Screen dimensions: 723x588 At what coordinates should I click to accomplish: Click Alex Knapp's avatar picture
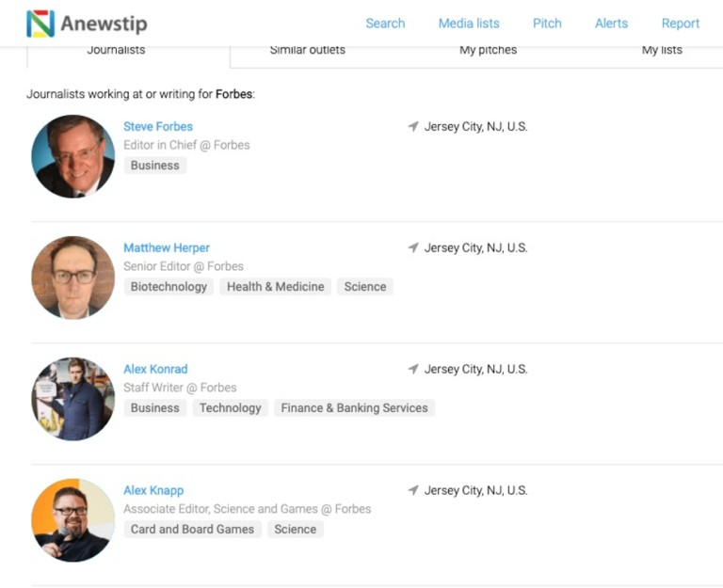tap(72, 520)
